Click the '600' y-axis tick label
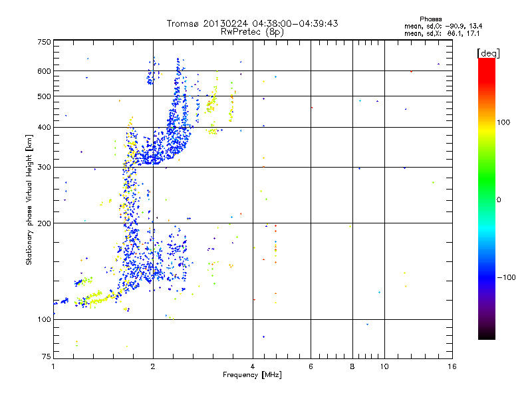The height and width of the screenshot is (399, 532). click(x=44, y=71)
